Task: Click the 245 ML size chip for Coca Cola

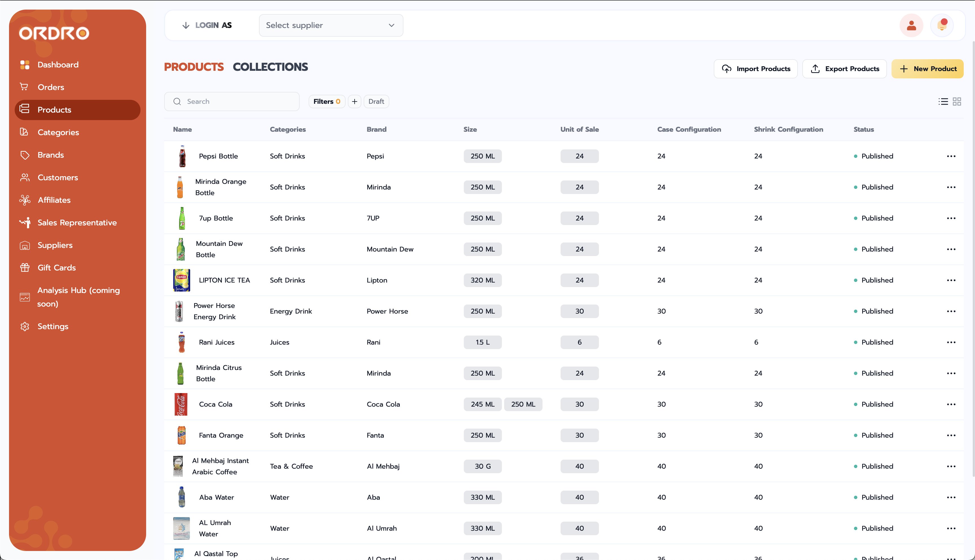Action: 482,405
